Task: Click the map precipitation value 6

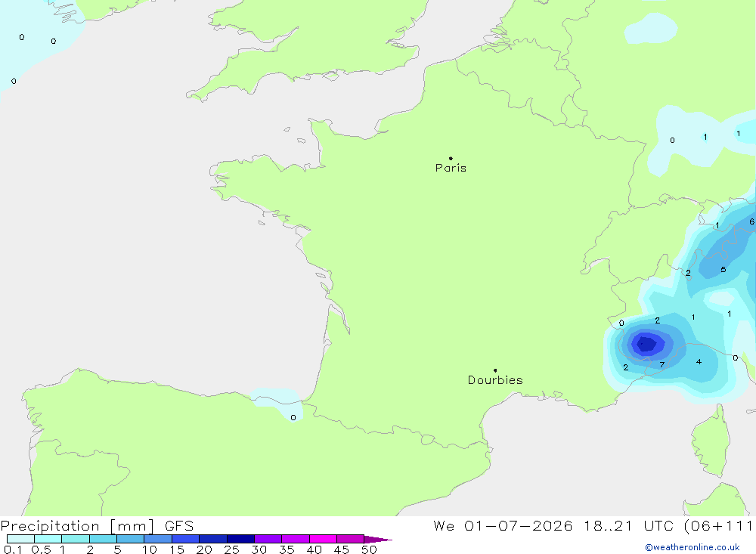Action: click(751, 221)
